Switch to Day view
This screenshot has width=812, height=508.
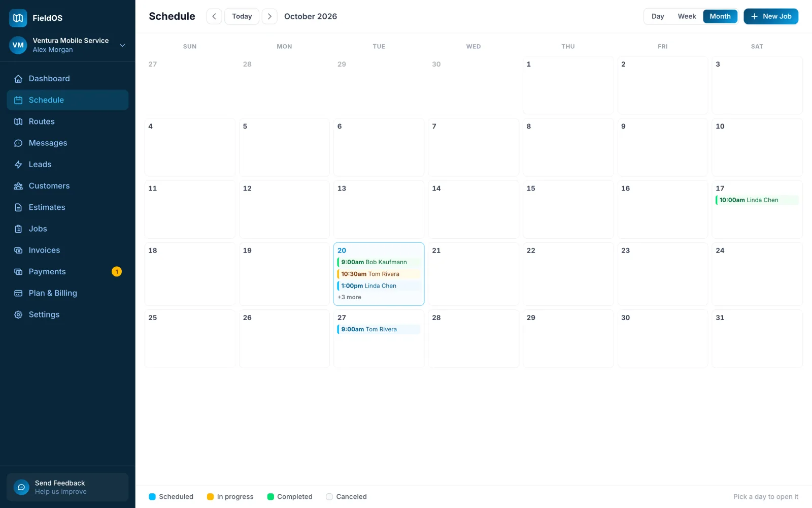(x=658, y=16)
